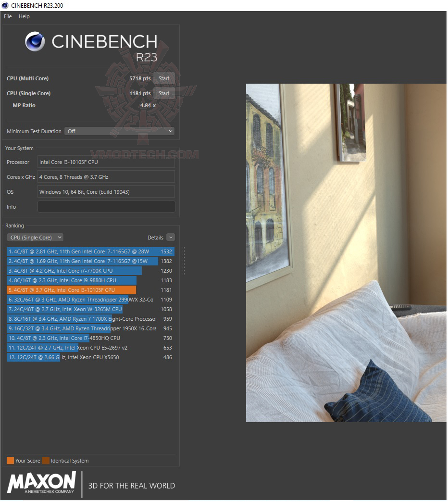
Task: Click the Details label in Ranking
Action: click(155, 238)
